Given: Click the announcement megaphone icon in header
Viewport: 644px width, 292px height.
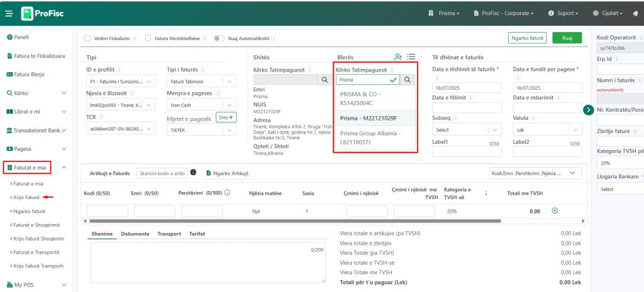Looking at the screenshot, I should tap(636, 13).
